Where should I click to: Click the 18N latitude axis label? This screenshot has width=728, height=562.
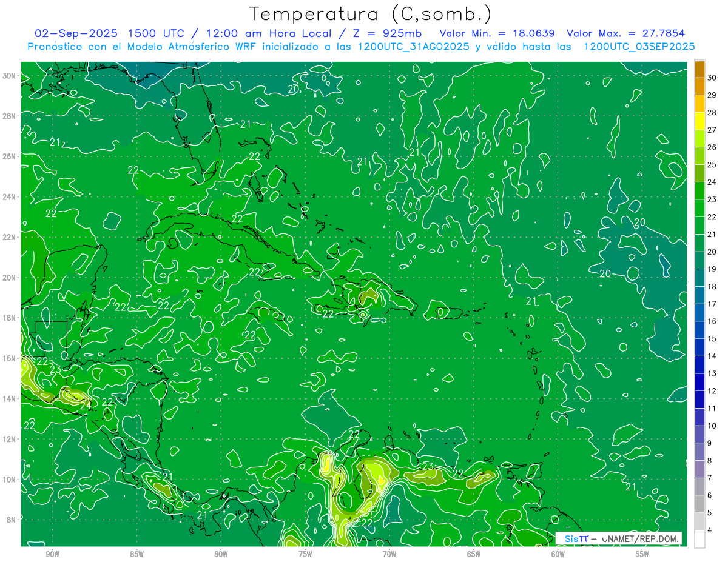(9, 318)
